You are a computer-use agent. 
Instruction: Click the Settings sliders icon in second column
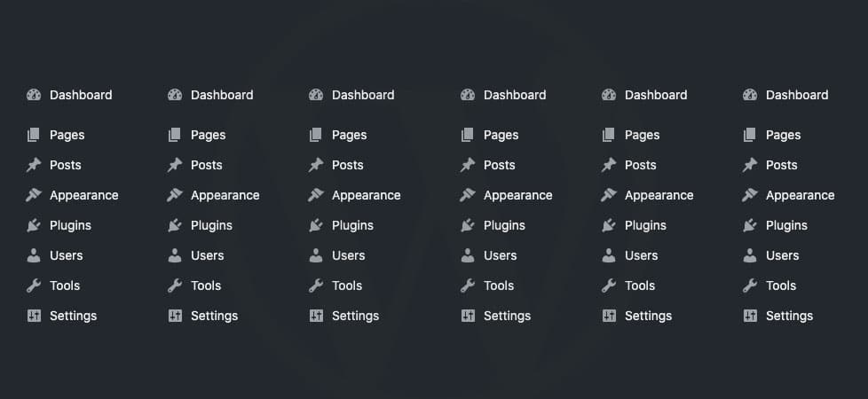coord(175,316)
